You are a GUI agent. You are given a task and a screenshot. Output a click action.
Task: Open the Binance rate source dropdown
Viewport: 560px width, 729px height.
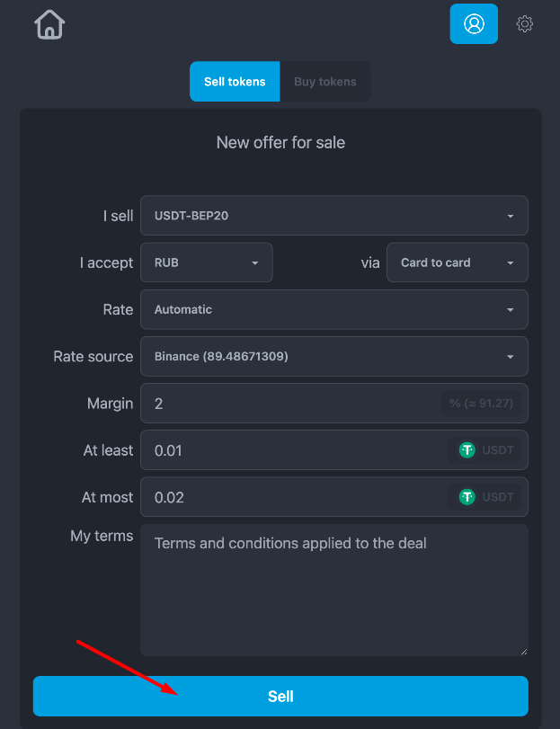[334, 356]
